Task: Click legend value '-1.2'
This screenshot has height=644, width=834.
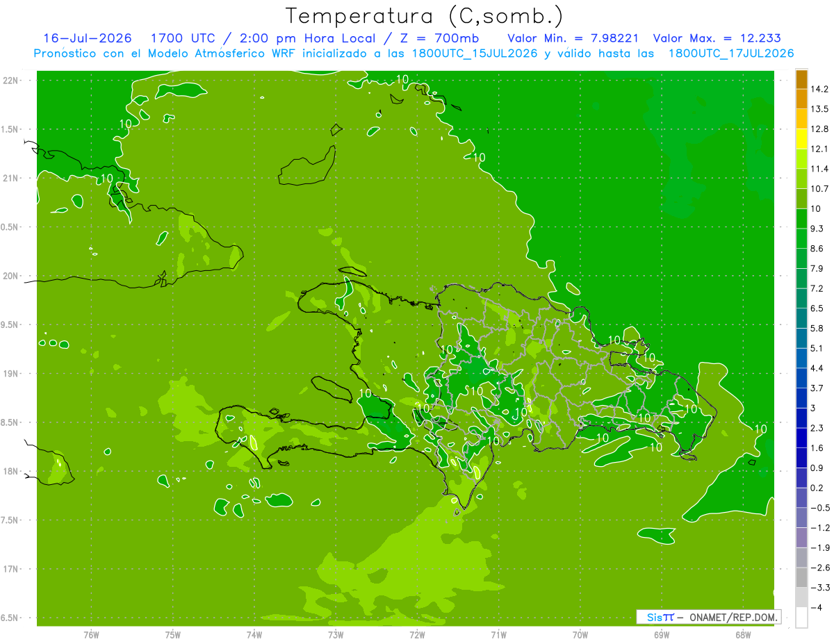Action: tap(820, 528)
